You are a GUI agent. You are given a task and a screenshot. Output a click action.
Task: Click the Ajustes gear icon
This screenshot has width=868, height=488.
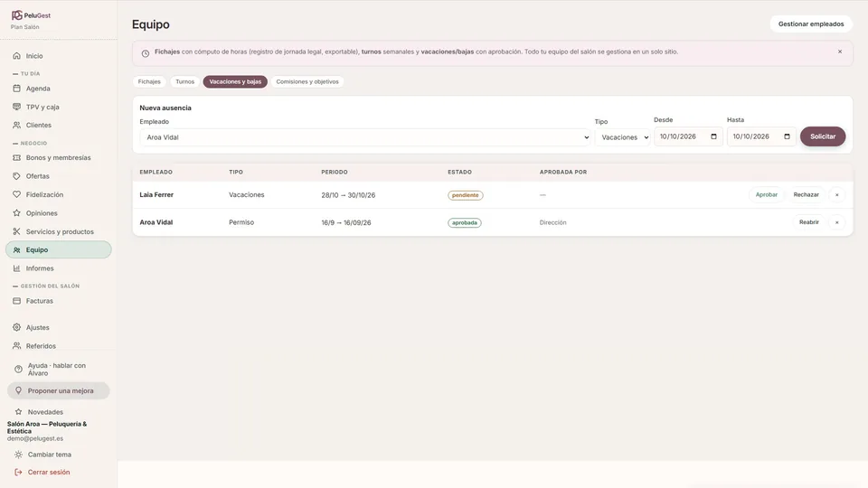tap(16, 327)
